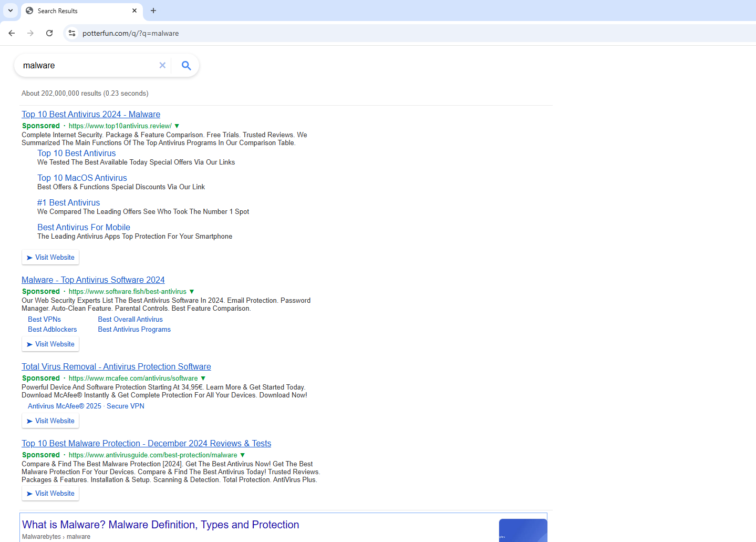Expand software.fish ad dropdown arrow
This screenshot has width=756, height=542.
[x=192, y=292]
